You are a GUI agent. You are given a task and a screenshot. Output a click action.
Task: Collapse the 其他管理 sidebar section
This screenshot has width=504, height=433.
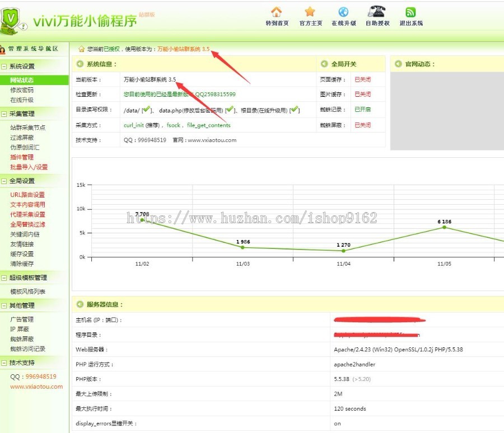pos(4,305)
